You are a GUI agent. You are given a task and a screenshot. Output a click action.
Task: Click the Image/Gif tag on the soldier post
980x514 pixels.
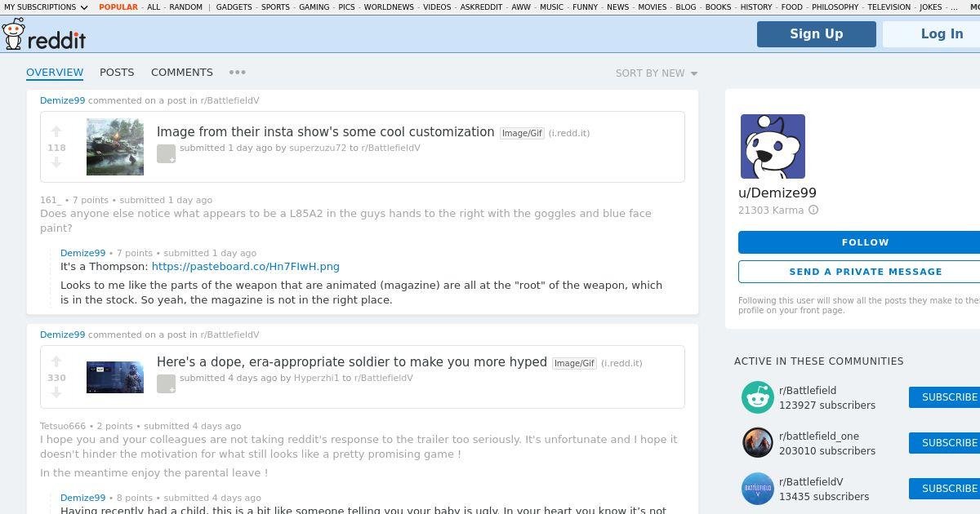[x=574, y=363]
